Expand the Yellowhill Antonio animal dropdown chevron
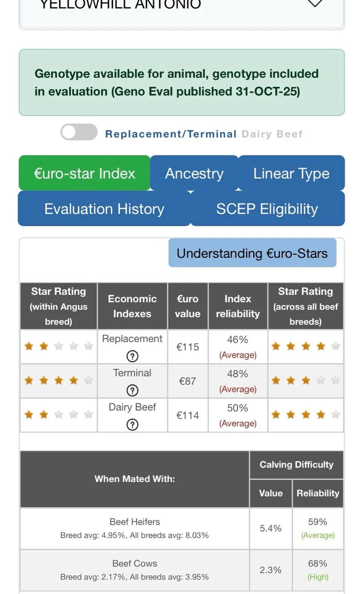Viewport: 364px width, 594px height. [315, 4]
